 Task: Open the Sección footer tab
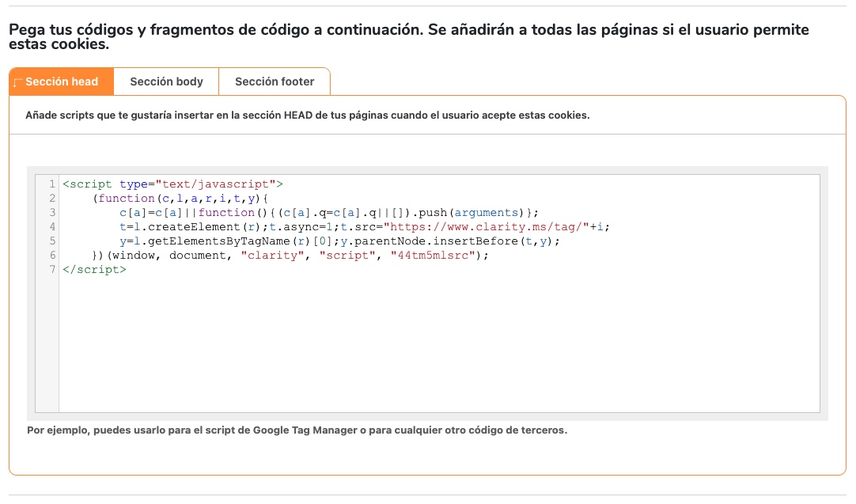(274, 81)
